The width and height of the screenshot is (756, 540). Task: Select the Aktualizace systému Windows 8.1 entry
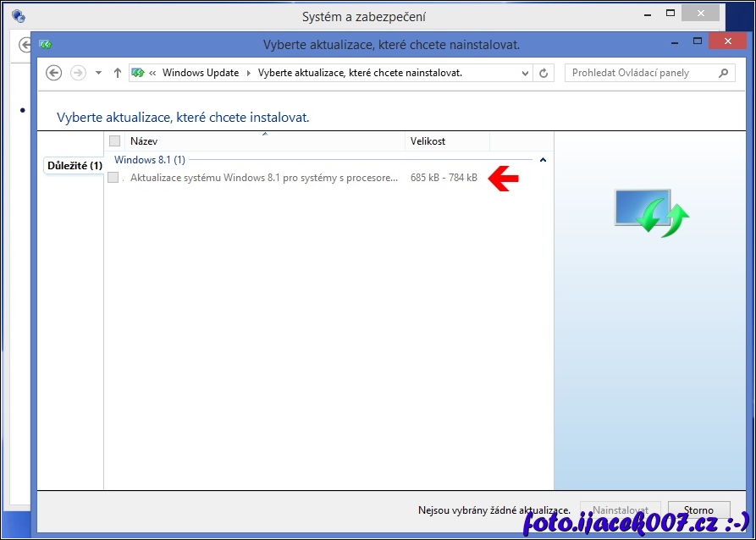click(x=263, y=178)
